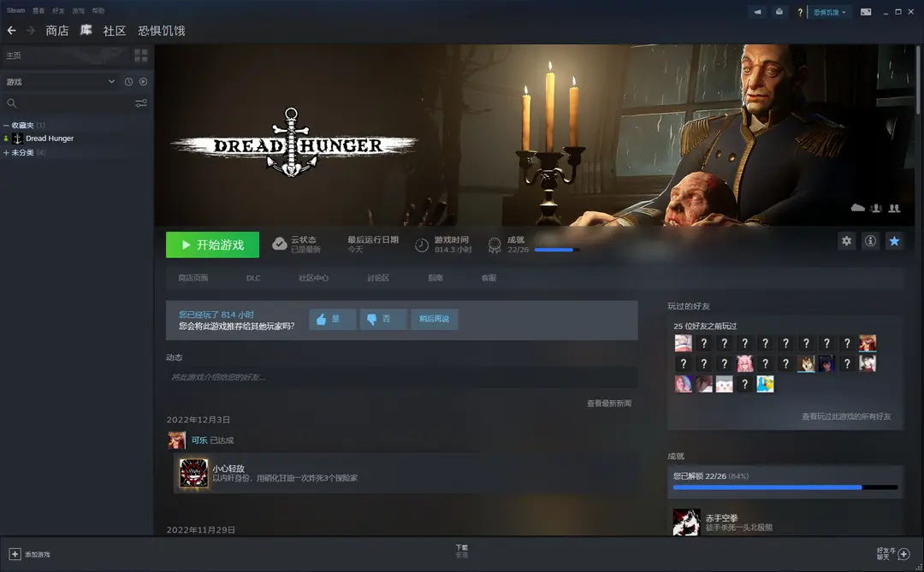Click thumbs-up 是 to recommend the game
This screenshot has width=924, height=572.
[332, 319]
